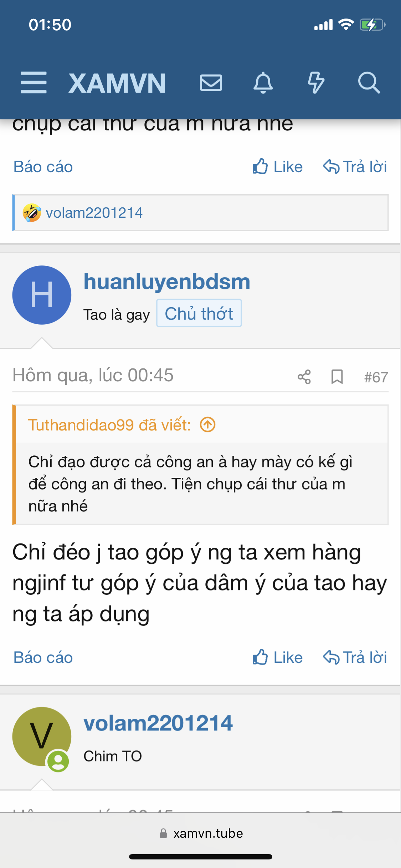Viewport: 401px width, 868px height.
Task: Click Trả lời on the top post
Action: tap(355, 167)
